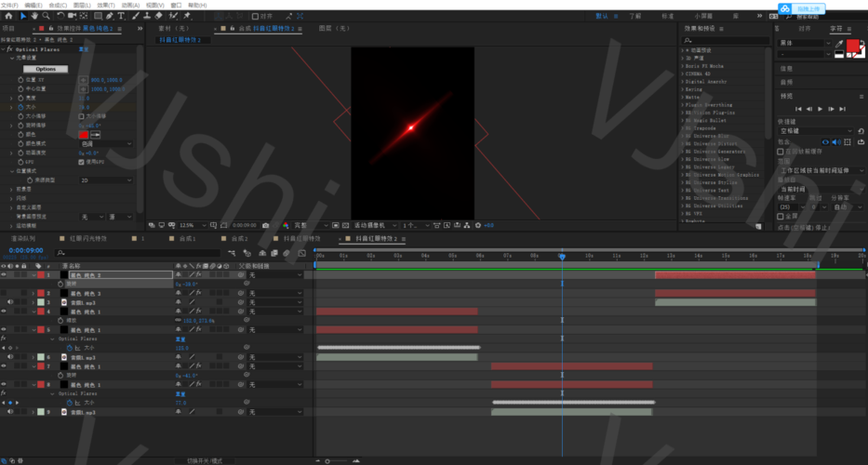This screenshot has width=868, height=465.
Task: Click the position XY crosshair button
Action: tap(84, 80)
